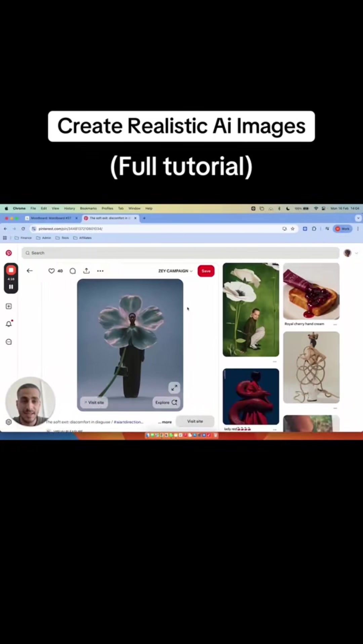Expand the pin image to fullscreen
Viewport: 363px width, 644px height.
[174, 388]
